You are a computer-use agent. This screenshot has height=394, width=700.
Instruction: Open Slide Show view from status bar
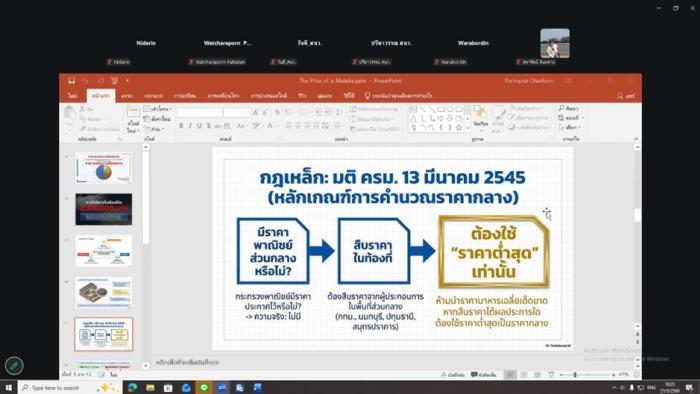[x=551, y=375]
